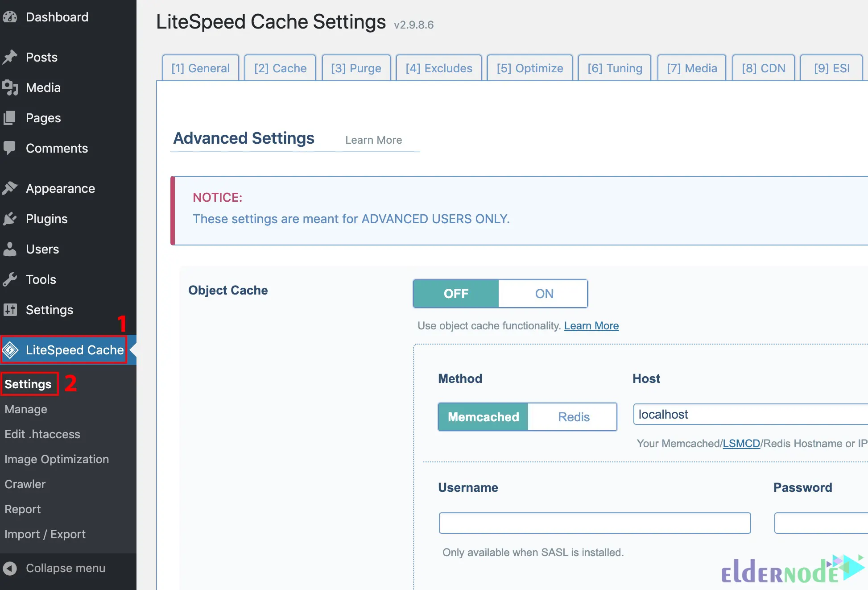Open Image Optimization submenu item

[57, 459]
